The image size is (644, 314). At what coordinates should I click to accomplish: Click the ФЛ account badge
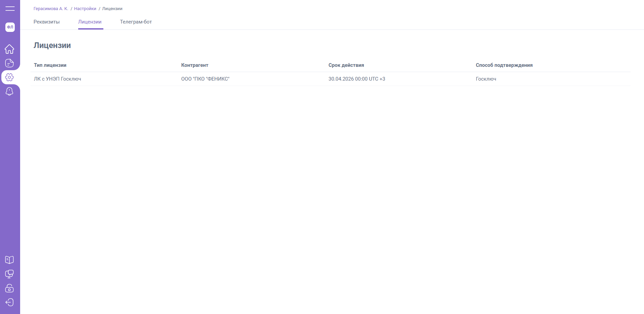click(10, 27)
